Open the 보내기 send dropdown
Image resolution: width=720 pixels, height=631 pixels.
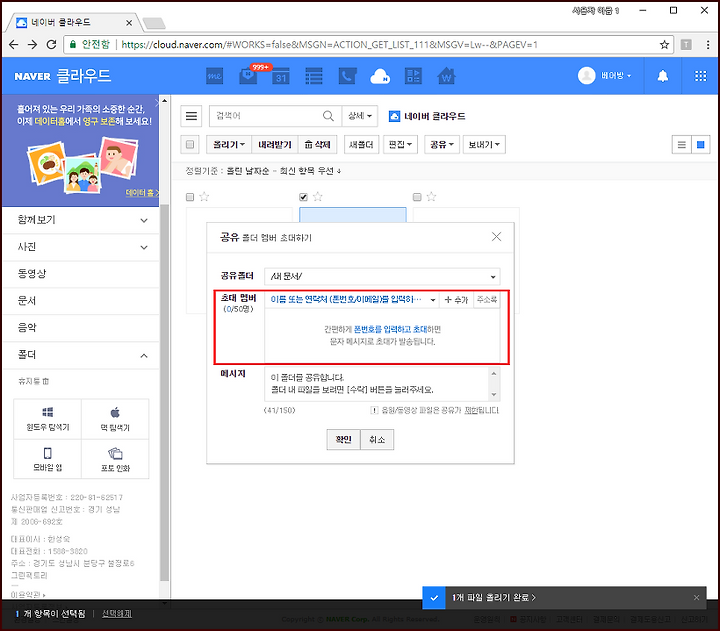click(x=484, y=145)
